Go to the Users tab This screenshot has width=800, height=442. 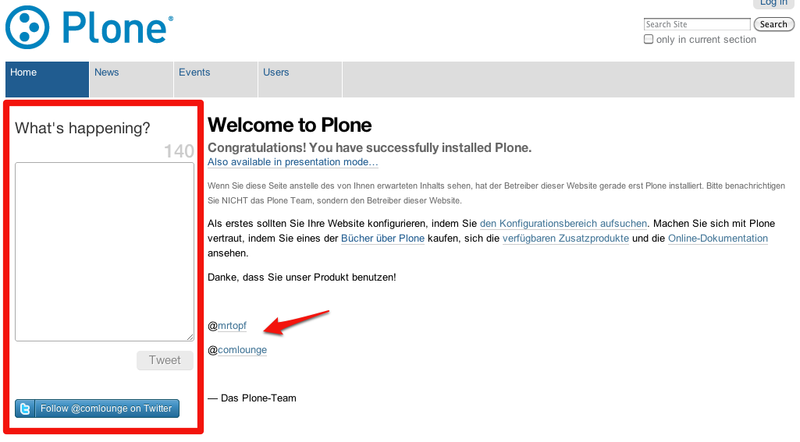point(276,73)
